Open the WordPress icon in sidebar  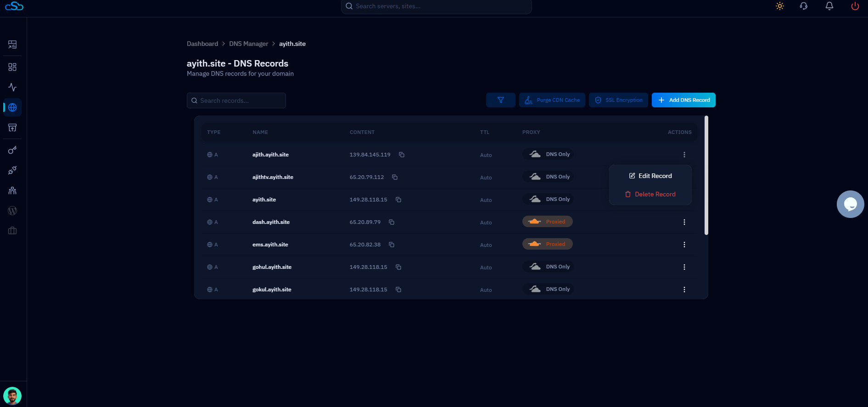[x=12, y=211]
